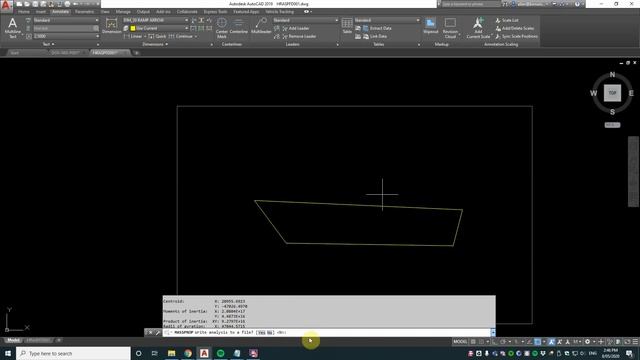Viewport: 640px width, 360px height.
Task: Toggle polar tracking in status bar
Action: (x=503, y=342)
